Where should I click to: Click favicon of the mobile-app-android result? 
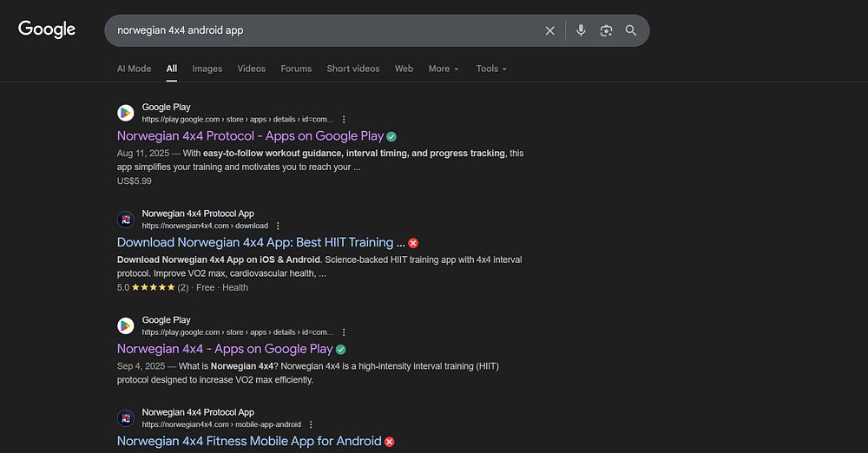126,418
